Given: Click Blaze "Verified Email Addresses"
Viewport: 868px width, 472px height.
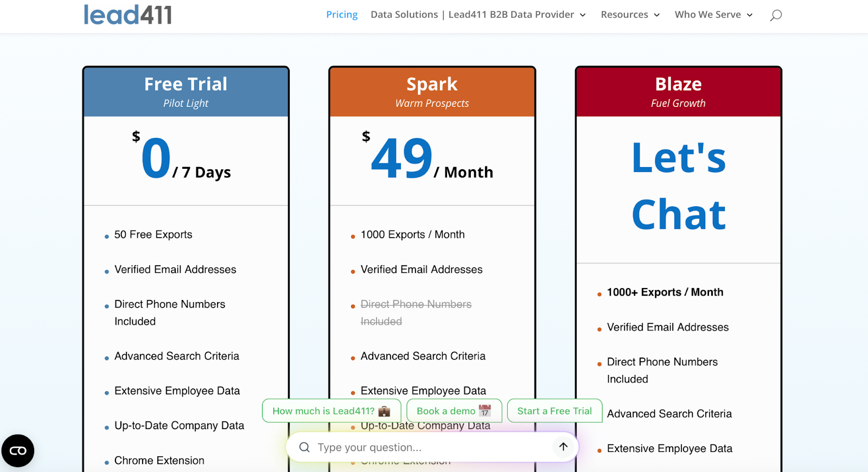Looking at the screenshot, I should [668, 327].
